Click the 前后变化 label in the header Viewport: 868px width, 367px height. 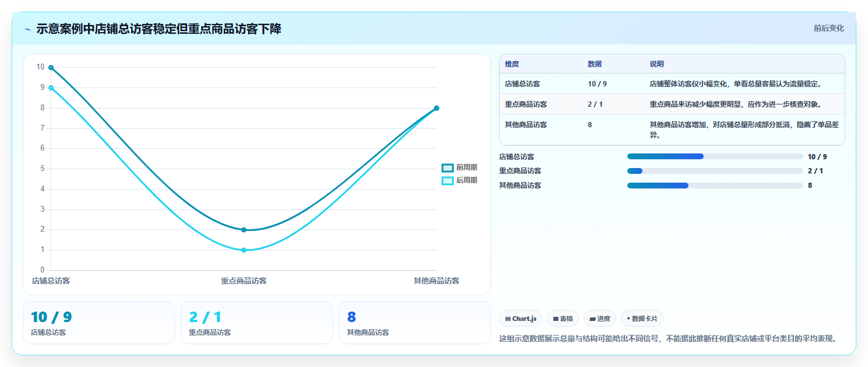[x=828, y=29]
